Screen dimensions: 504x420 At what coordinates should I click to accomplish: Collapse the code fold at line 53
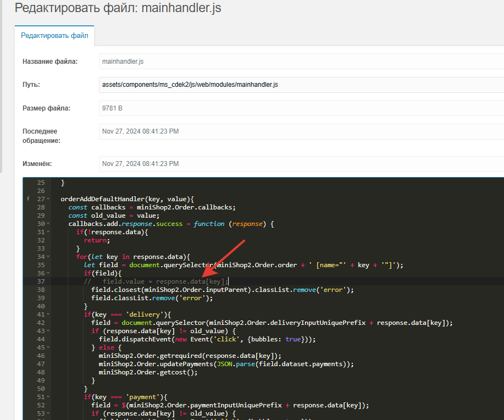click(48, 413)
